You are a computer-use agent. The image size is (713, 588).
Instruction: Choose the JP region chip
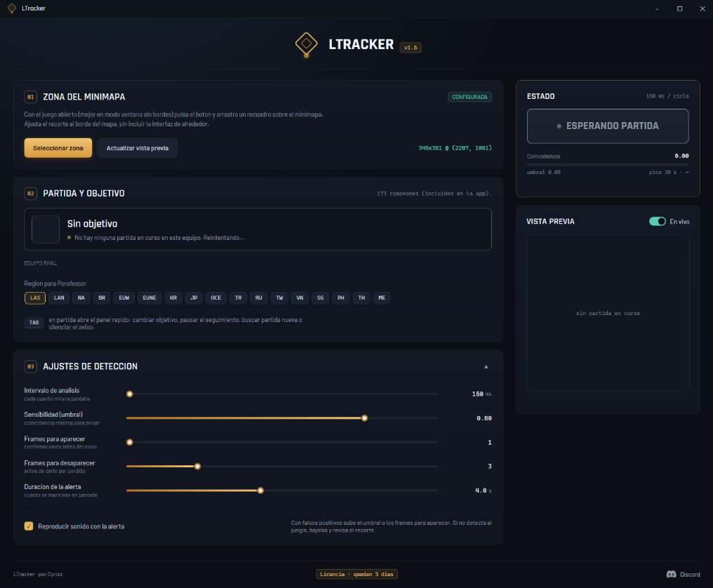coord(194,298)
